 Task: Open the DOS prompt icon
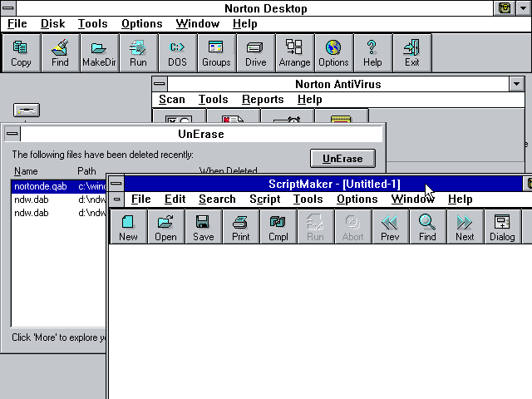tap(177, 53)
